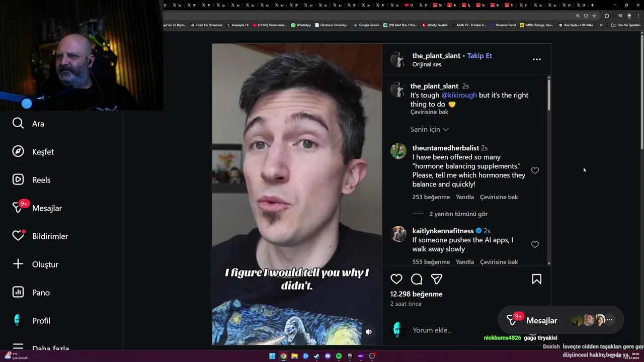The height and width of the screenshot is (362, 644).
Task: Open File Explorer from the taskbar
Action: (x=294, y=356)
